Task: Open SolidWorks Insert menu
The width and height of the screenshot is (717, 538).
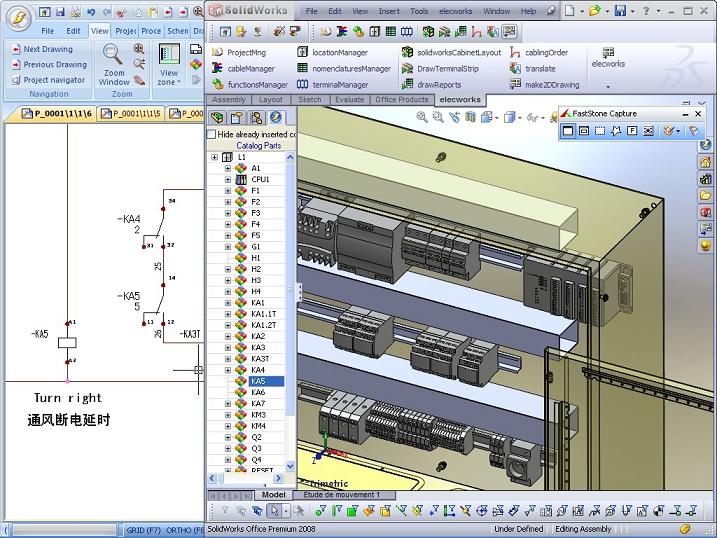Action: tap(389, 11)
